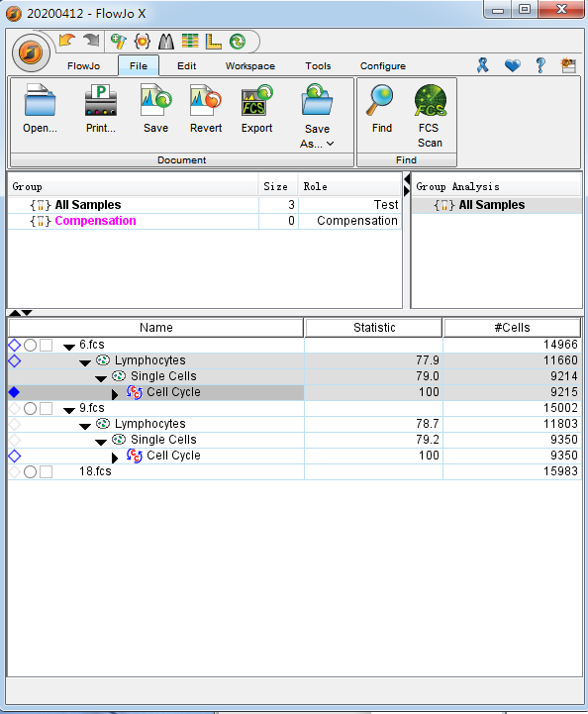Viewport: 588px width, 714px height.
Task: Open the Save As... dropdown
Action: point(317,117)
